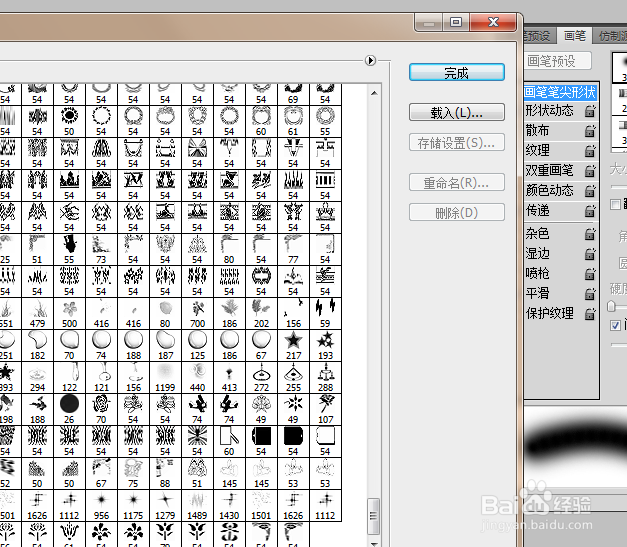Toggle the lock icon beside 双重画笔

point(590,171)
